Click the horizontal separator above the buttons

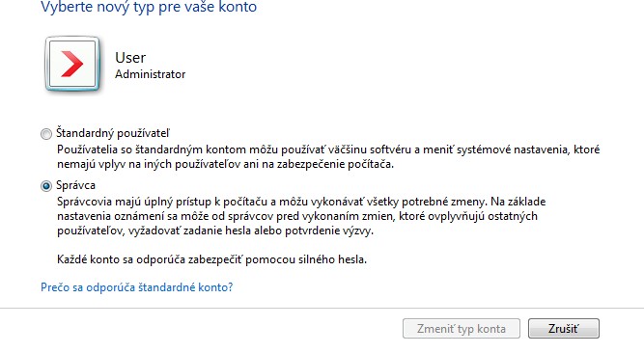coord(322,308)
